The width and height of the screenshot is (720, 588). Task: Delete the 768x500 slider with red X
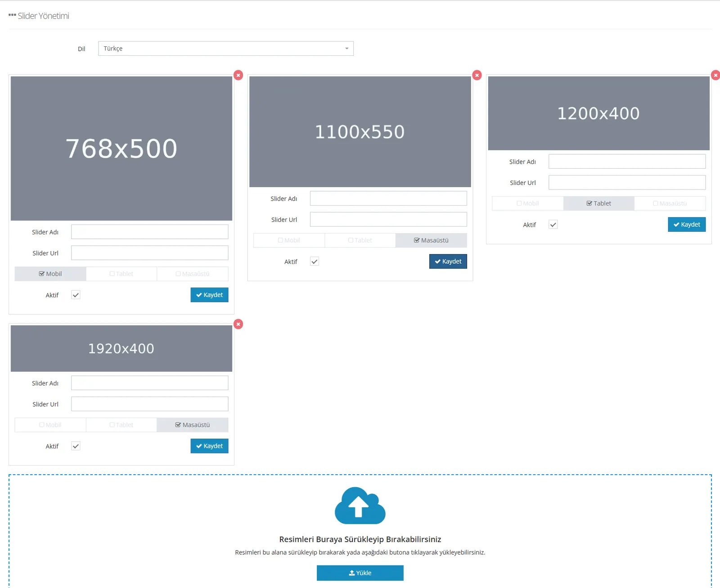pyautogui.click(x=238, y=75)
